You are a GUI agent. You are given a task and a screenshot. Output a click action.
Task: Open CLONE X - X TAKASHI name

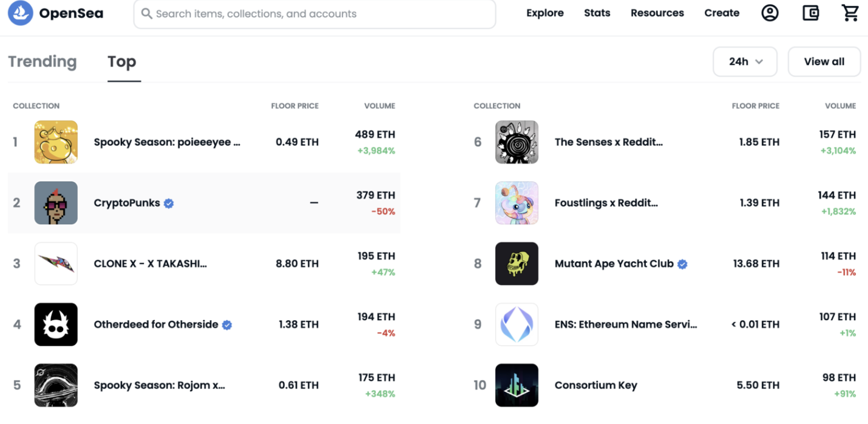151,264
